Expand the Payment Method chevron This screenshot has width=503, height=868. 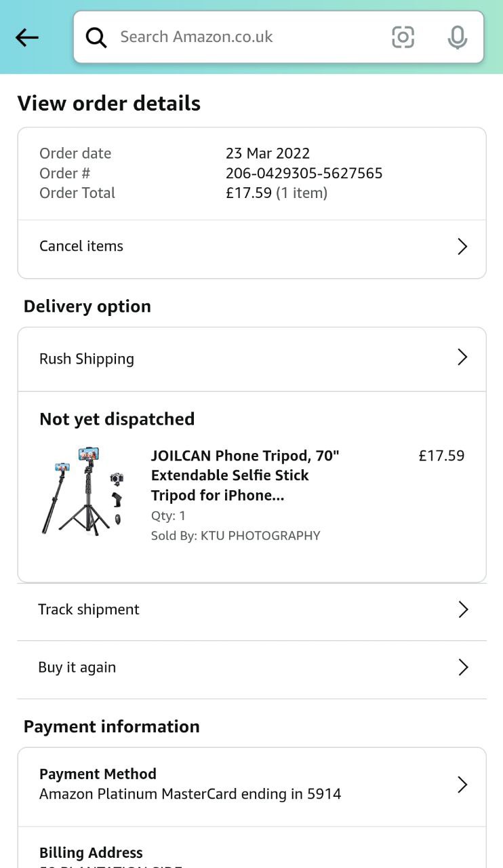point(462,785)
